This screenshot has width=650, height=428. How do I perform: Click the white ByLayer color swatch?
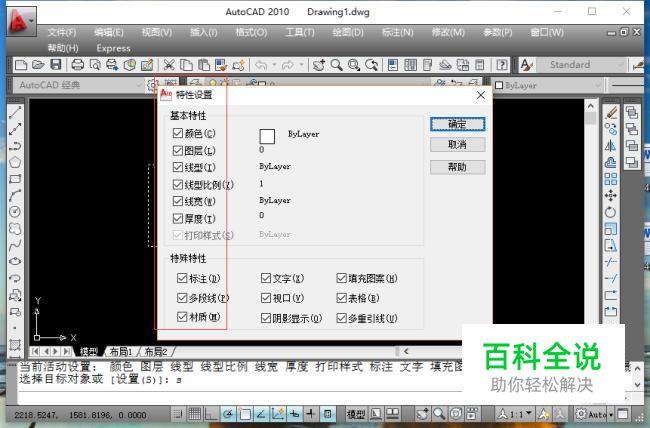click(267, 136)
